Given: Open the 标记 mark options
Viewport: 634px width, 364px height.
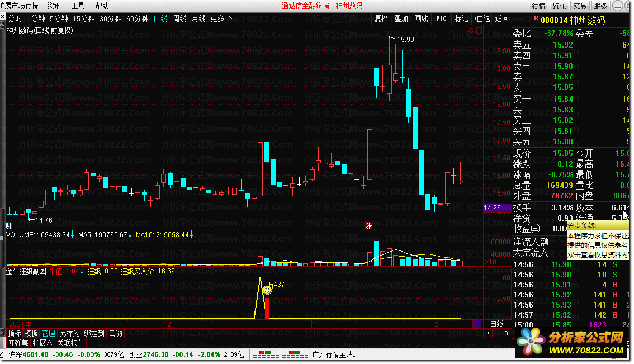Looking at the screenshot, I should click(461, 18).
